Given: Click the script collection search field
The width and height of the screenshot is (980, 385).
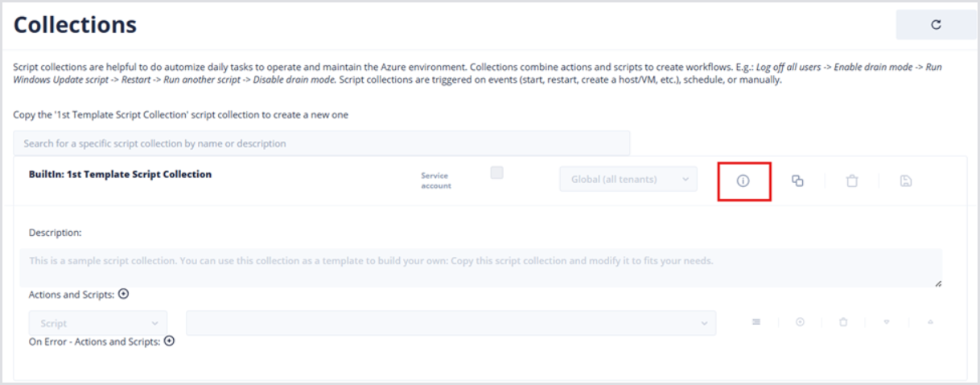Looking at the screenshot, I should (322, 143).
